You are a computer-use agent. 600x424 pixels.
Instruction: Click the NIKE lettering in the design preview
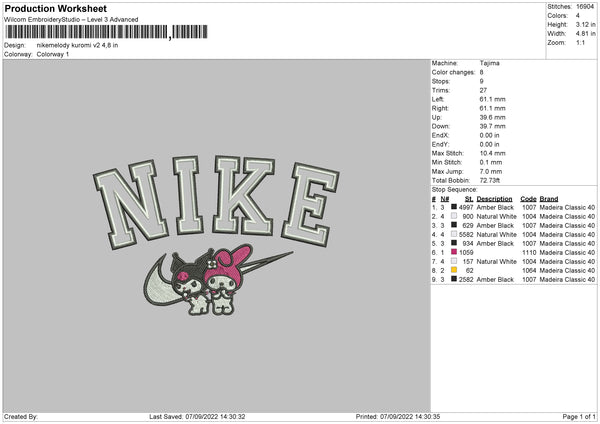click(216, 202)
